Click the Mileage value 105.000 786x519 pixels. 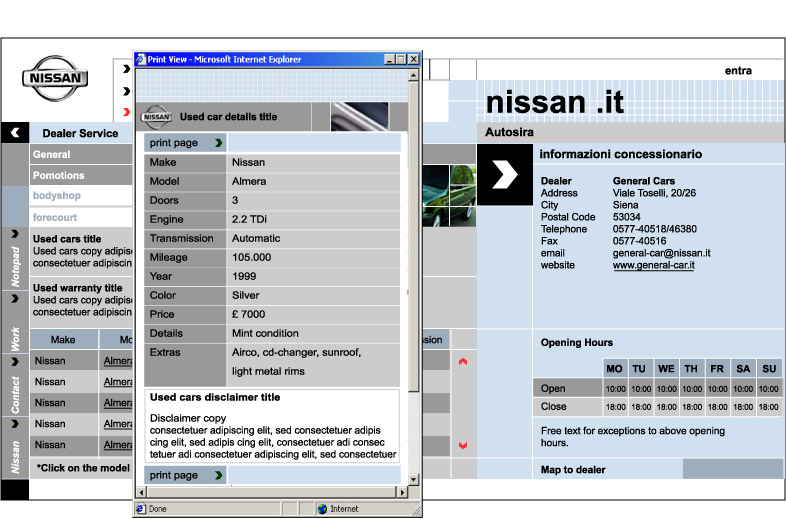point(252,257)
